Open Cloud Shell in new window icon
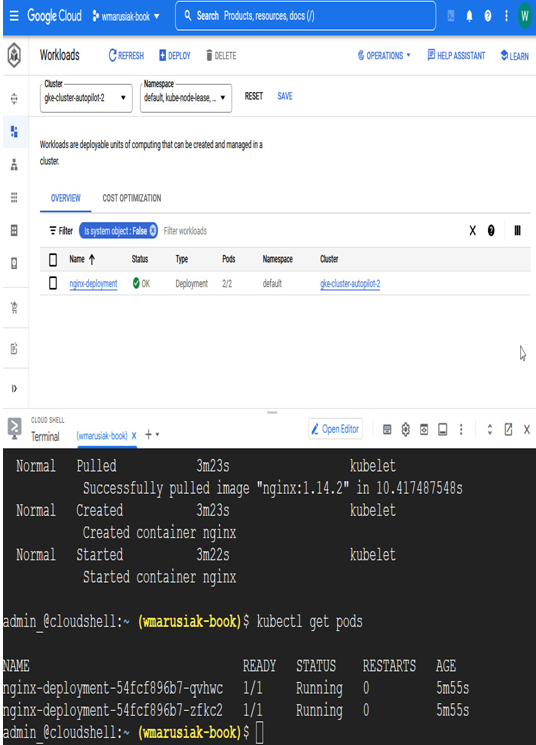This screenshot has height=745, width=536. 508,430
